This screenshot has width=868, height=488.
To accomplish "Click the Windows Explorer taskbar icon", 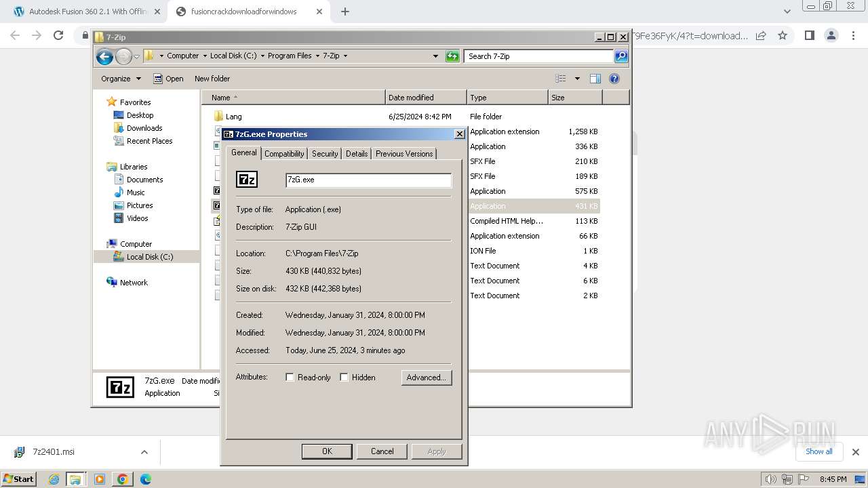I will [x=75, y=479].
